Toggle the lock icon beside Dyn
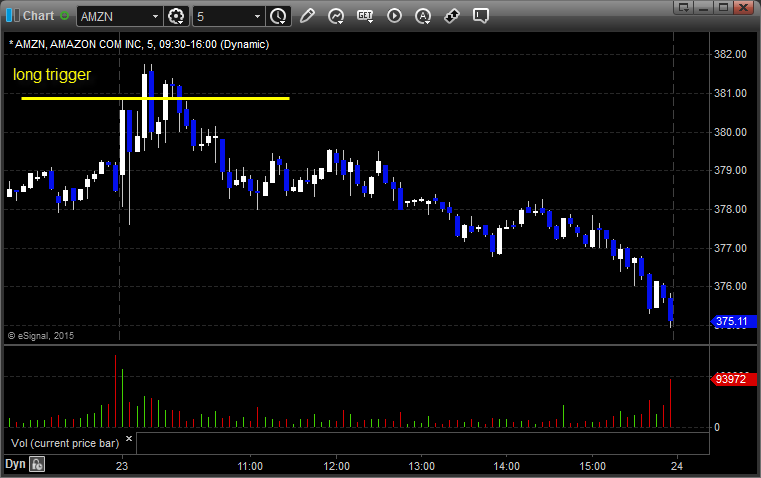Screen dimensions: 761x478 pyautogui.click(x=37, y=464)
